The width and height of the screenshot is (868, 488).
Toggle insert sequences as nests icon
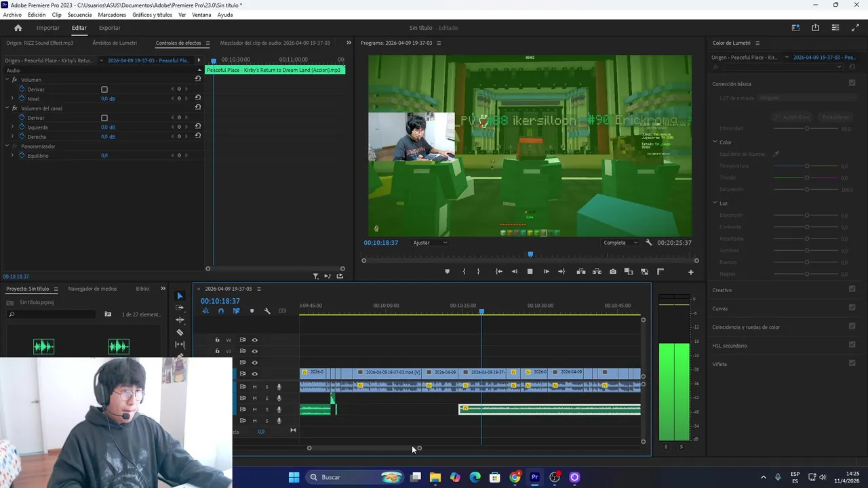tap(205, 311)
